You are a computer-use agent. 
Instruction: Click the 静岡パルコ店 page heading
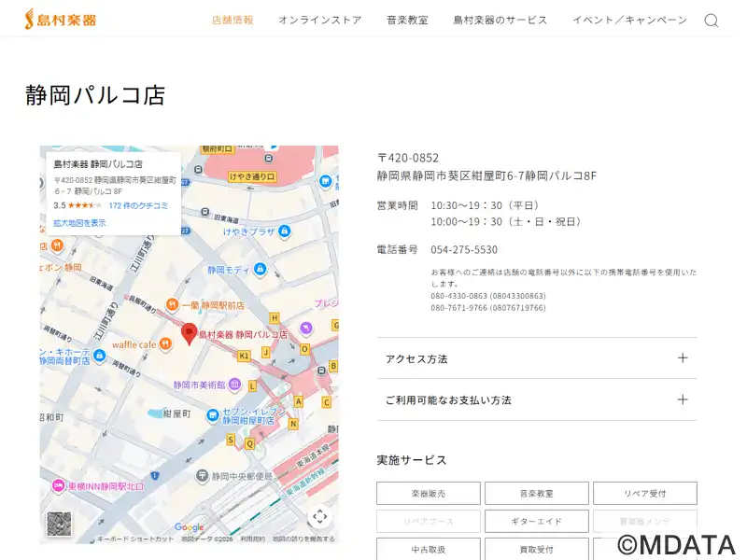coord(95,95)
